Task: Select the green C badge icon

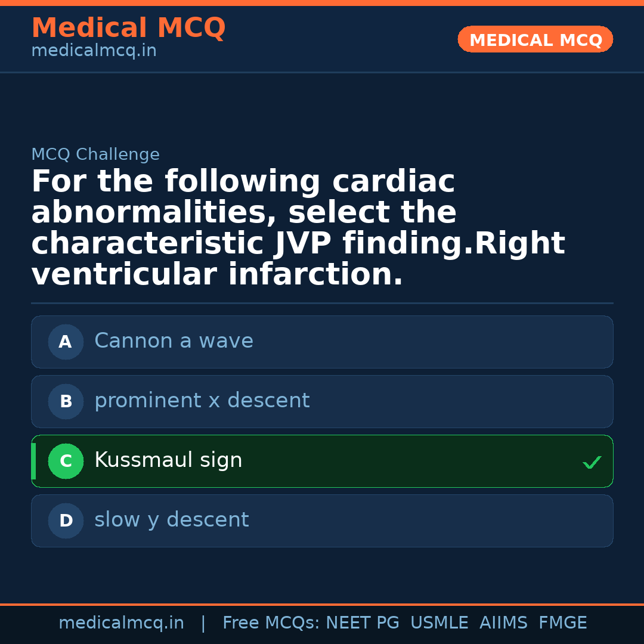Action: 66,461
